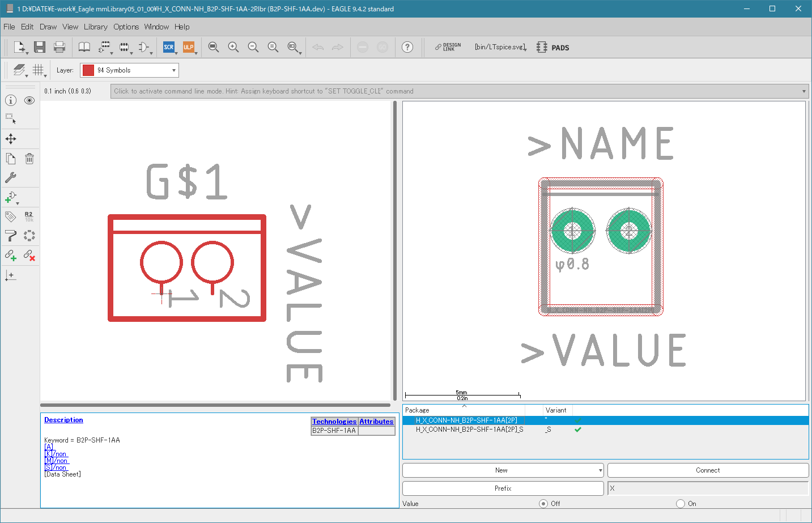Open the Window menu
This screenshot has width=812, height=523.
(x=156, y=27)
